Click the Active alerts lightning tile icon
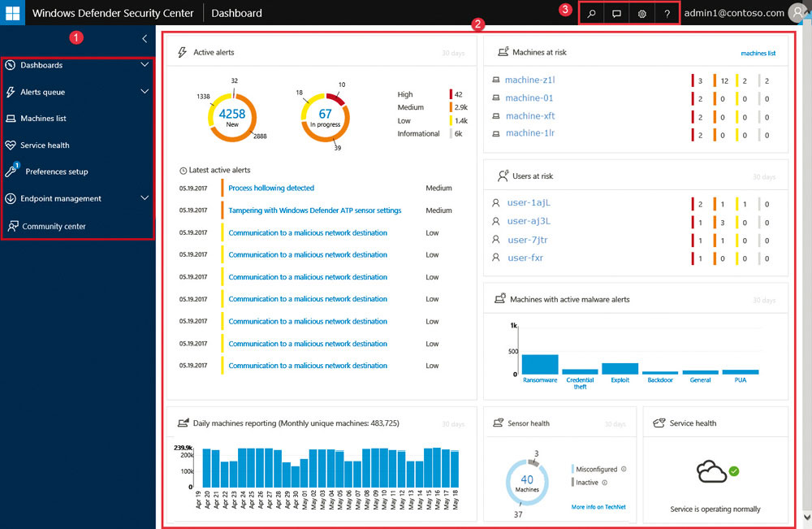The width and height of the screenshot is (812, 529). click(x=182, y=52)
